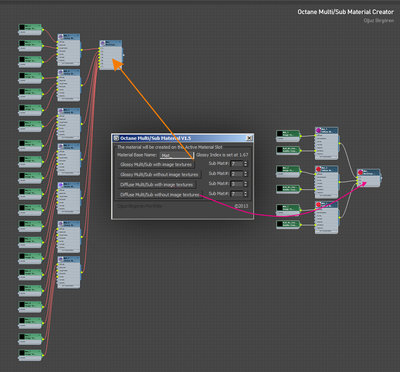This screenshot has height=372, width=400.
Task: Click the green output socket of the top-right image node
Action: pos(301,136)
